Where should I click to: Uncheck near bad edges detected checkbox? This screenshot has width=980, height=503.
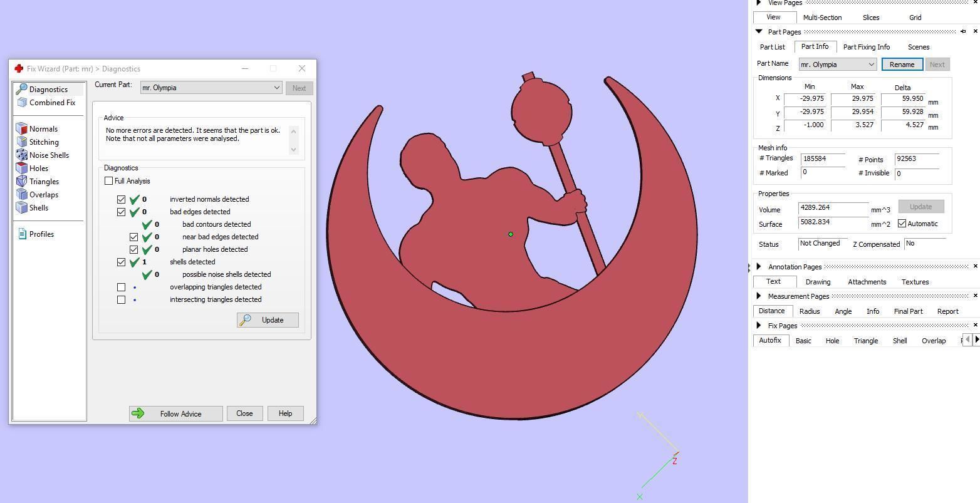[134, 237]
